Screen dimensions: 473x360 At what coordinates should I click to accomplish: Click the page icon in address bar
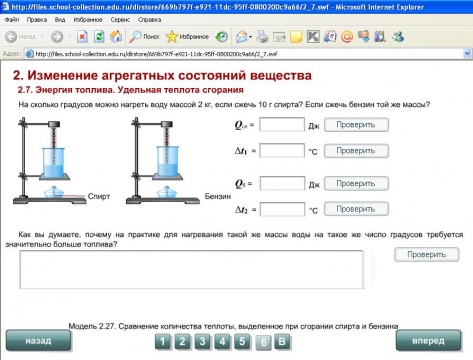pos(29,54)
